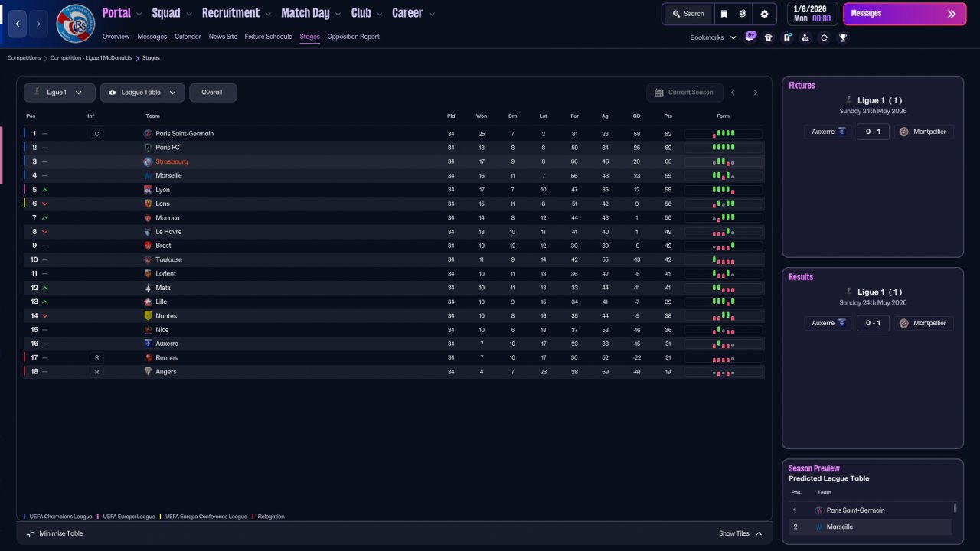Expand the Squad menu chevron
The width and height of the screenshot is (980, 551).
click(189, 14)
